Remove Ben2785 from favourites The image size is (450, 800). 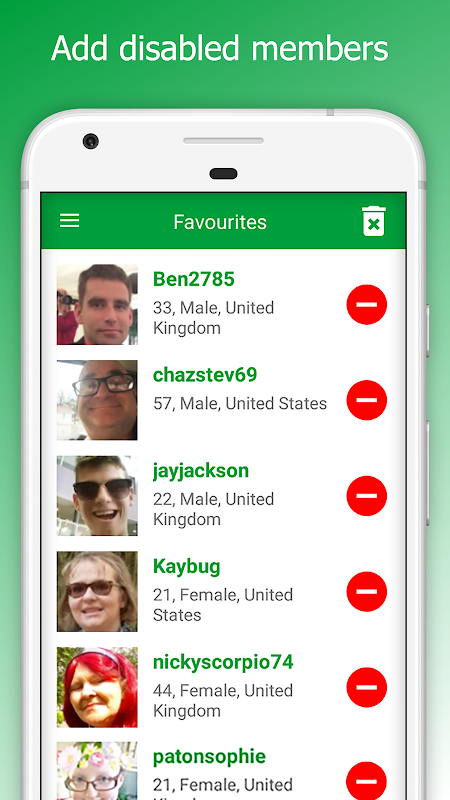click(367, 305)
